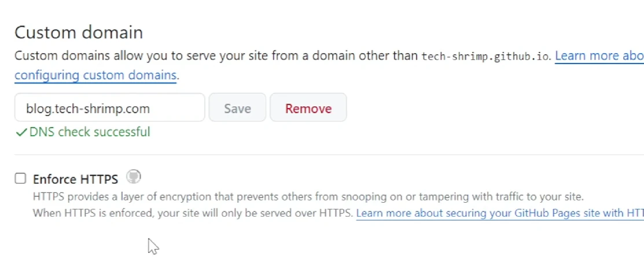Remove the blog.tech-shrimp.com custom domain
644x257 pixels.
(308, 107)
